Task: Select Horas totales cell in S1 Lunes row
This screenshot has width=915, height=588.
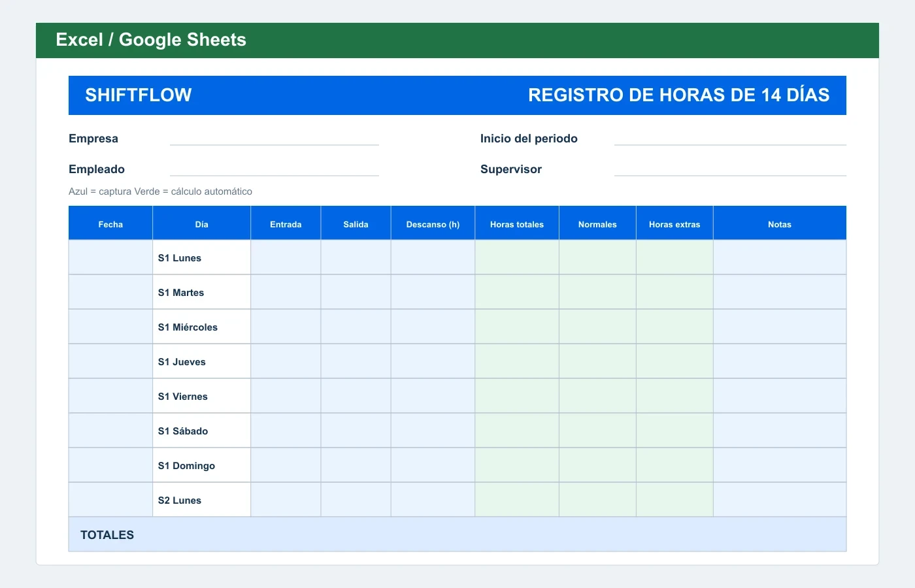Action: click(517, 257)
